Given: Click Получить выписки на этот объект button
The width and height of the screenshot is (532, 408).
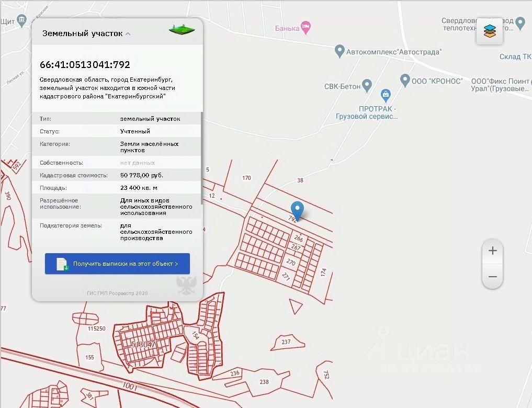Looking at the screenshot, I should (x=117, y=264).
